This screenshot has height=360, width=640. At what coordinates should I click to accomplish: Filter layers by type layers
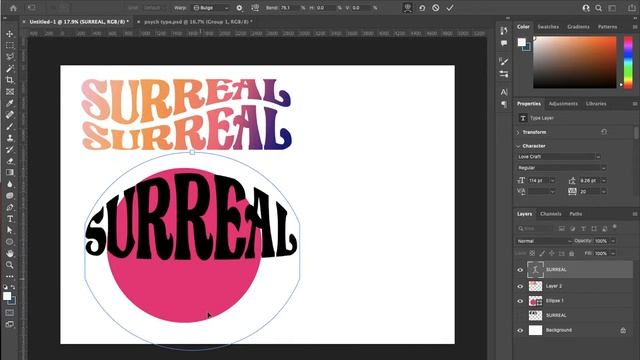[x=583, y=229]
